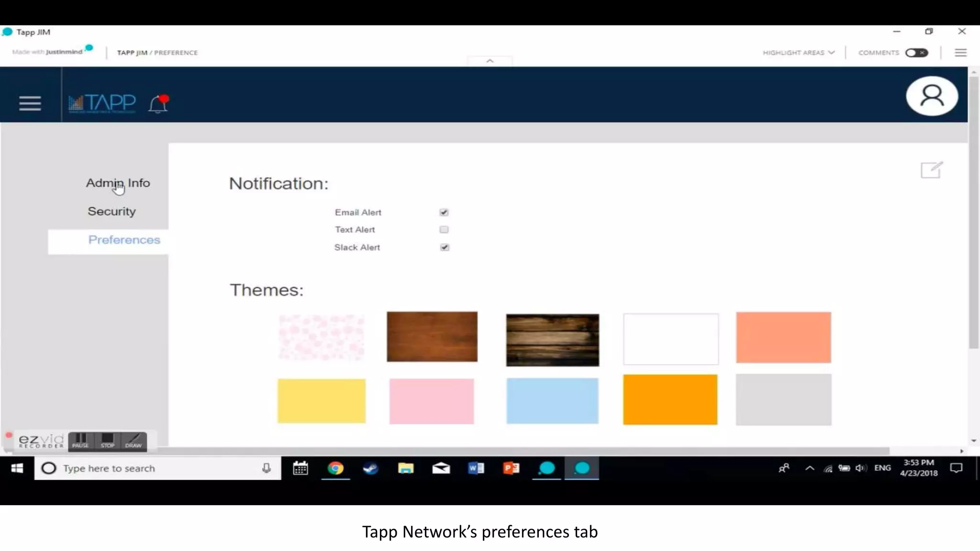This screenshot has width=980, height=551.
Task: Choose the light pink solid theme swatch
Action: (x=432, y=401)
